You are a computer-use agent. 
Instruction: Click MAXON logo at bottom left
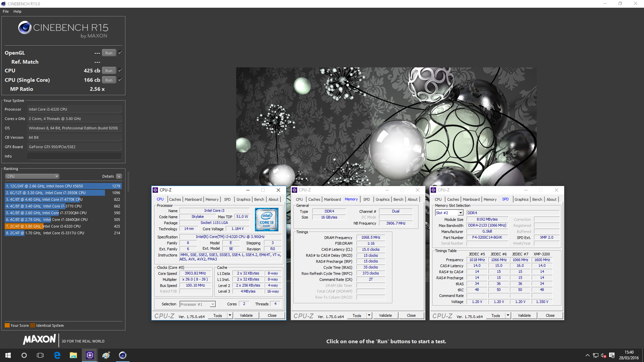click(39, 339)
